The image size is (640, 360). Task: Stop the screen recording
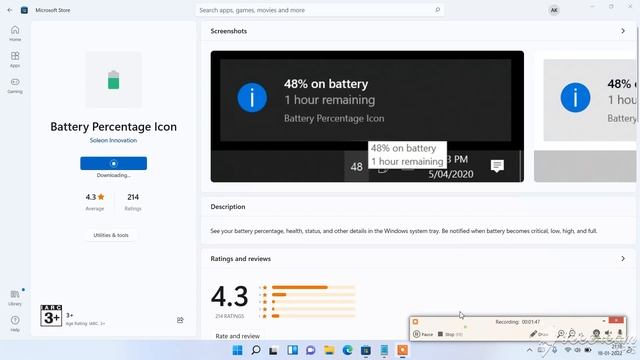450,334
